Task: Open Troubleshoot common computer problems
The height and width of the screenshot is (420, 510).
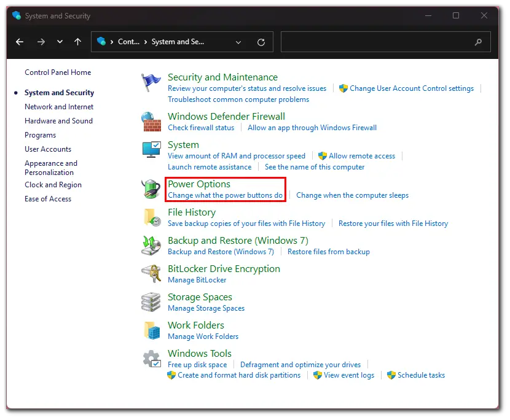Action: [x=238, y=99]
